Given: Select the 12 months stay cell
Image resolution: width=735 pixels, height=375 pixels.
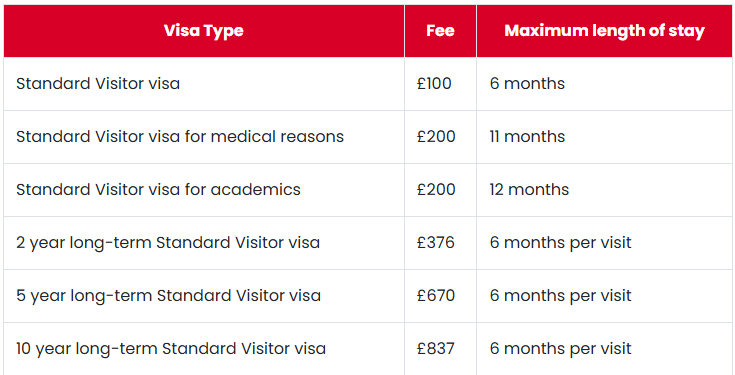Looking at the screenshot, I should 529,190.
